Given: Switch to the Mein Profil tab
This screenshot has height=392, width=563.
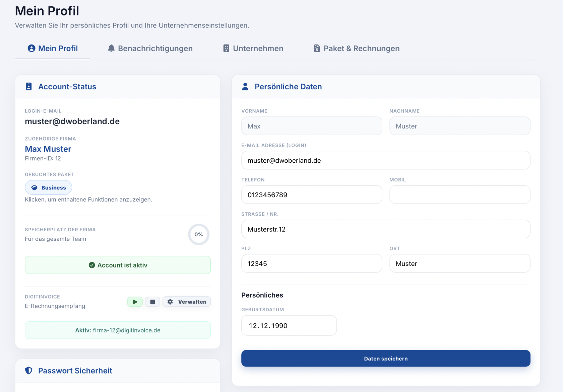Looking at the screenshot, I should (52, 48).
